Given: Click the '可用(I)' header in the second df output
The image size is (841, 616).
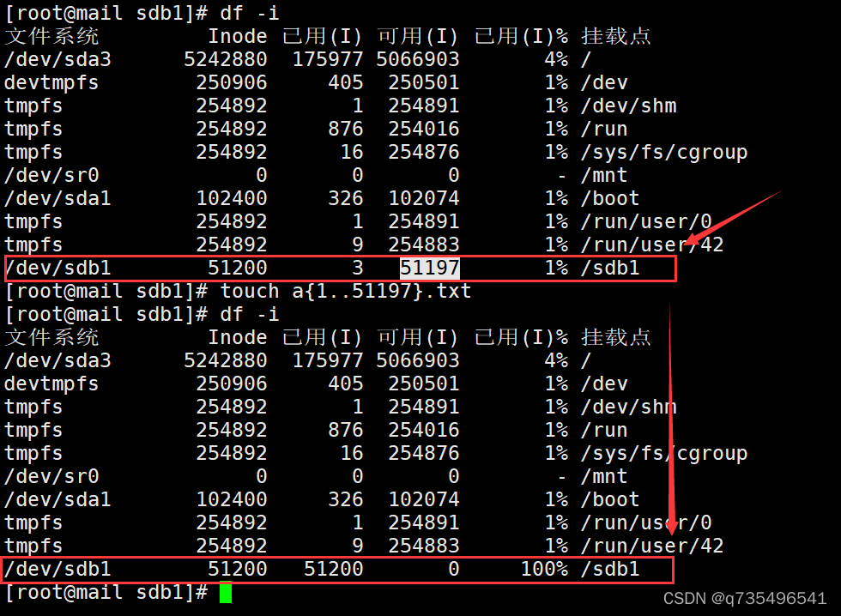Looking at the screenshot, I should (418, 337).
